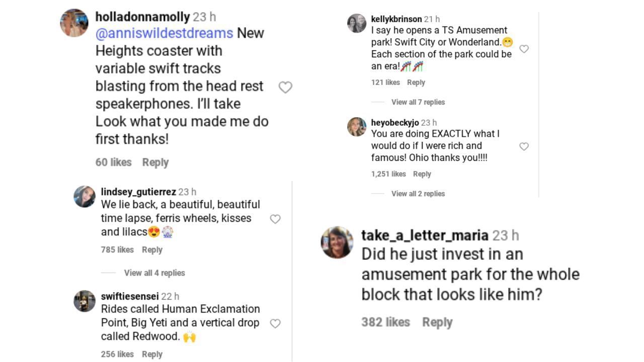Reply to take_a_letter_maria's comment
Screen dimensions: 644x362
coord(437,322)
